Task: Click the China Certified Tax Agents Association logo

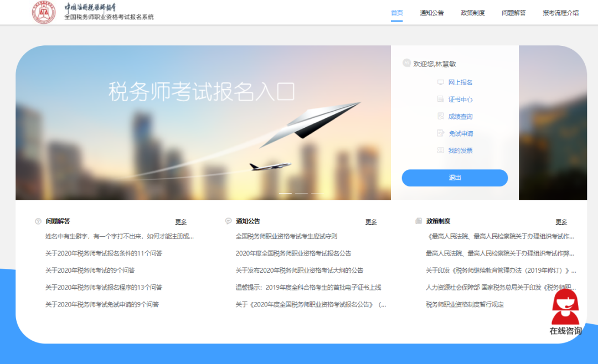Action: pos(44,13)
